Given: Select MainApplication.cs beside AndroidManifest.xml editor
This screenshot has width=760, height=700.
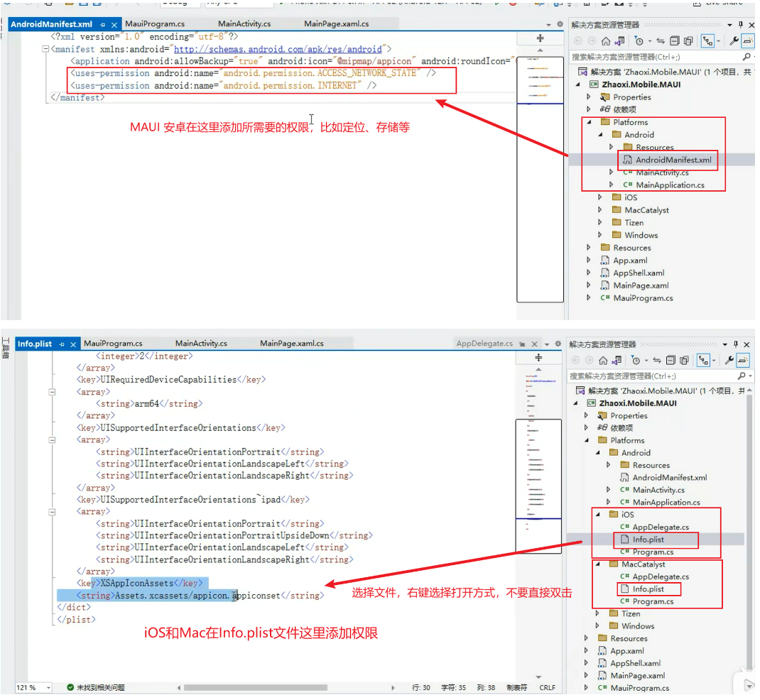Looking at the screenshot, I should click(670, 185).
